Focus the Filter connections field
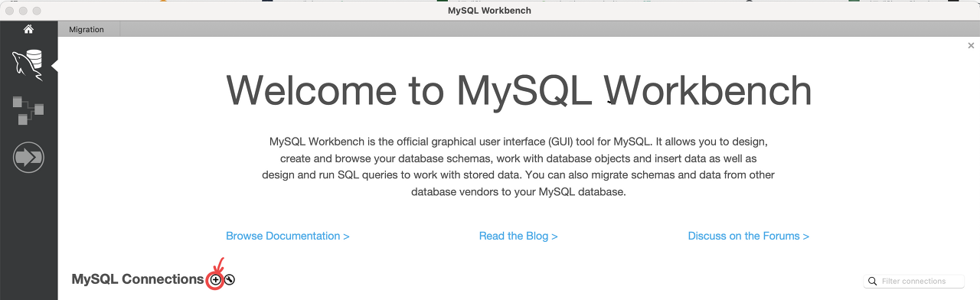Image resolution: width=980 pixels, height=300 pixels. click(917, 281)
